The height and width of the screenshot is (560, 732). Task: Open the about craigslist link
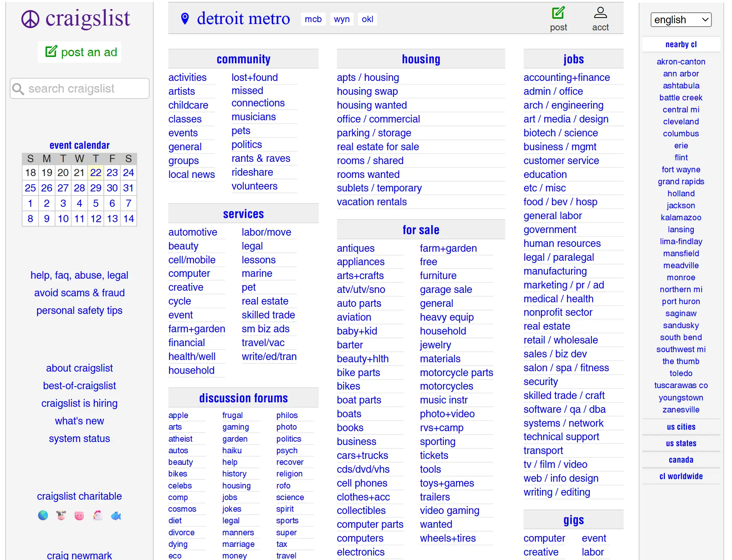79,368
